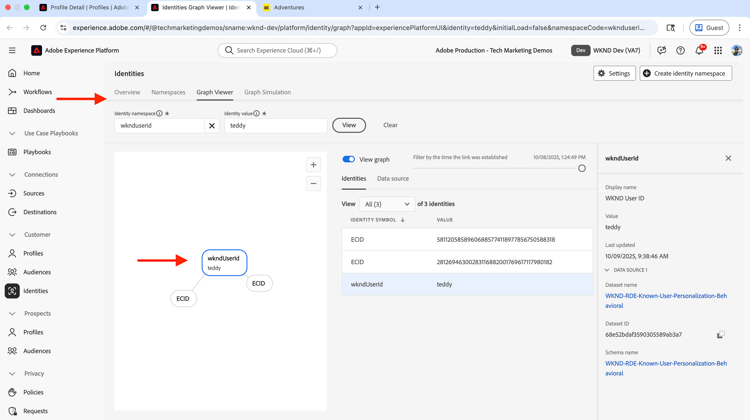Select the wkndUserId teddy table row
This screenshot has width=750, height=420.
(467, 284)
